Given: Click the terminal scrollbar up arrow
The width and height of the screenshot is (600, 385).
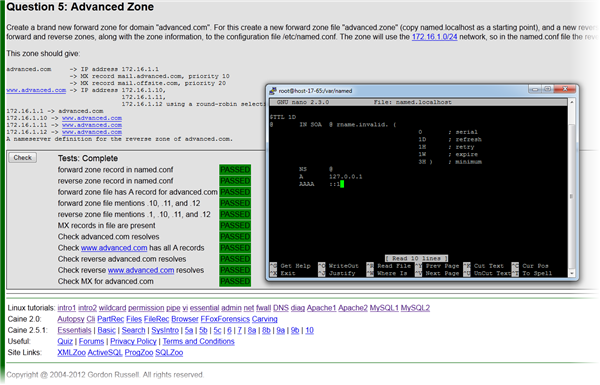Looking at the screenshot, I should 572,102.
